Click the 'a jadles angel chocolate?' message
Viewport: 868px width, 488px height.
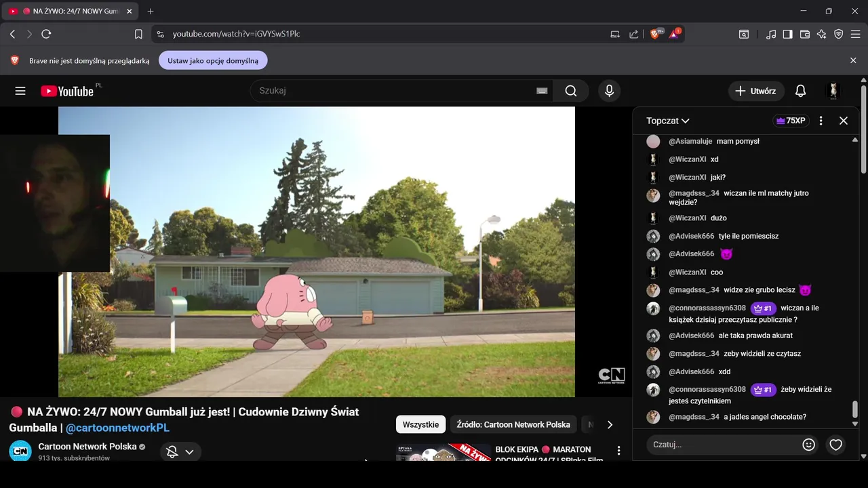(x=765, y=417)
